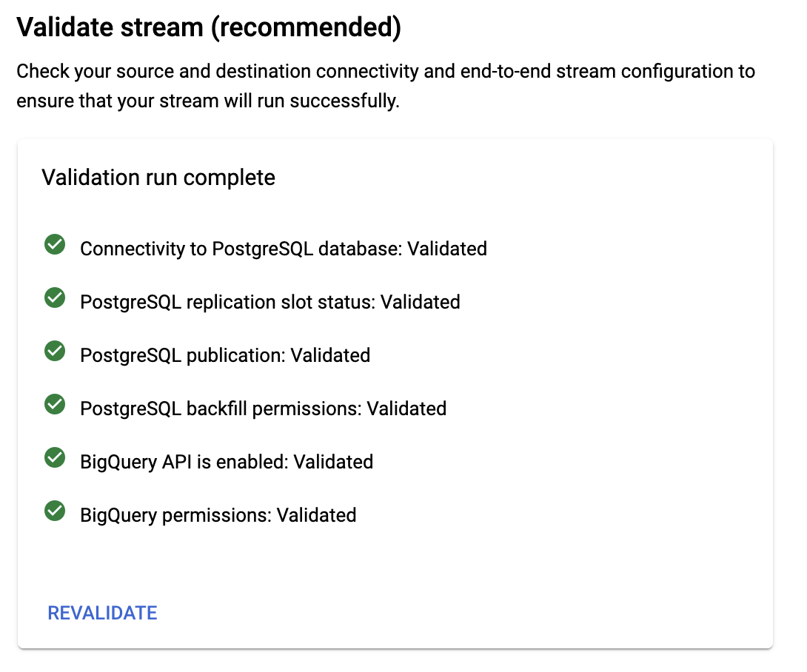Select the Validation run complete heading

pos(158,178)
